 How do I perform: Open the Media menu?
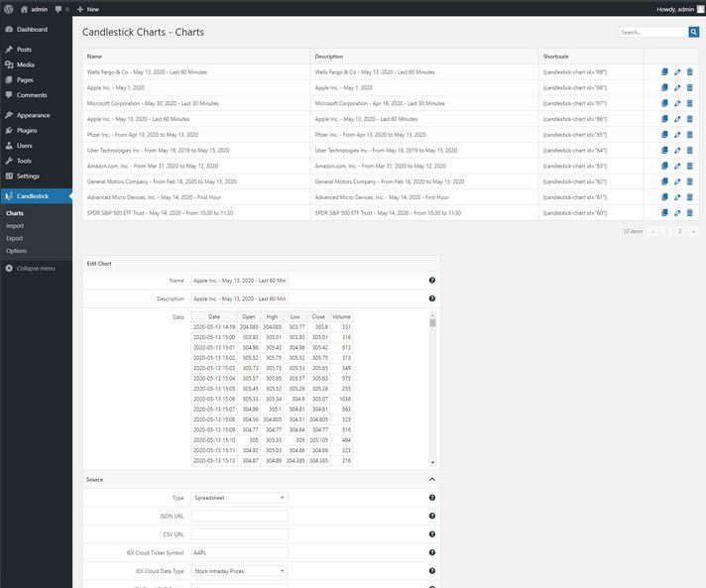point(36,64)
